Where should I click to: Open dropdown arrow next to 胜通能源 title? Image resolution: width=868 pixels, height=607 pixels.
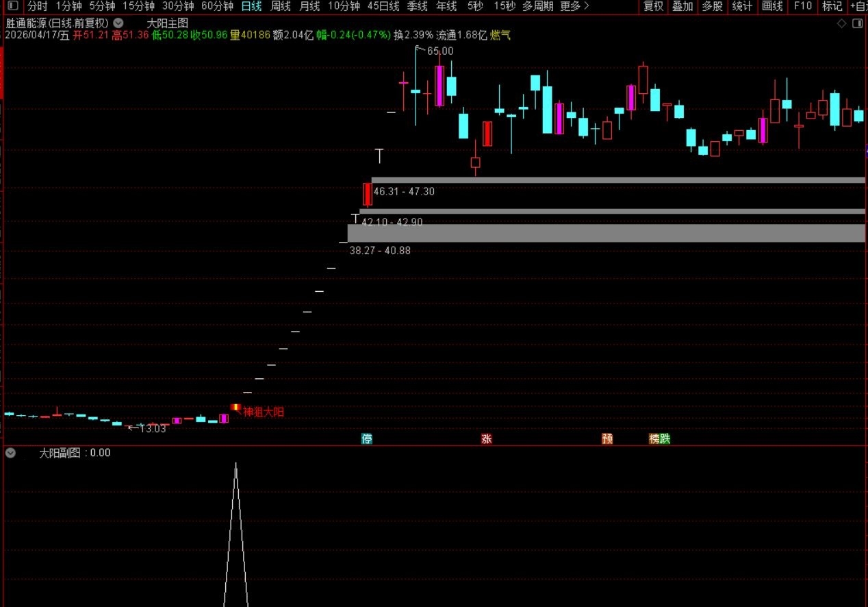pyautogui.click(x=118, y=23)
